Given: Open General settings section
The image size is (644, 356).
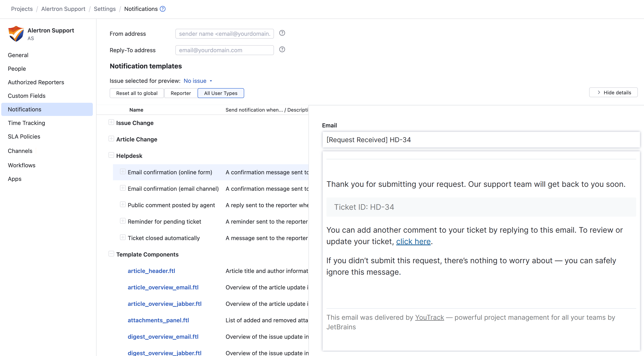Looking at the screenshot, I should [x=18, y=55].
